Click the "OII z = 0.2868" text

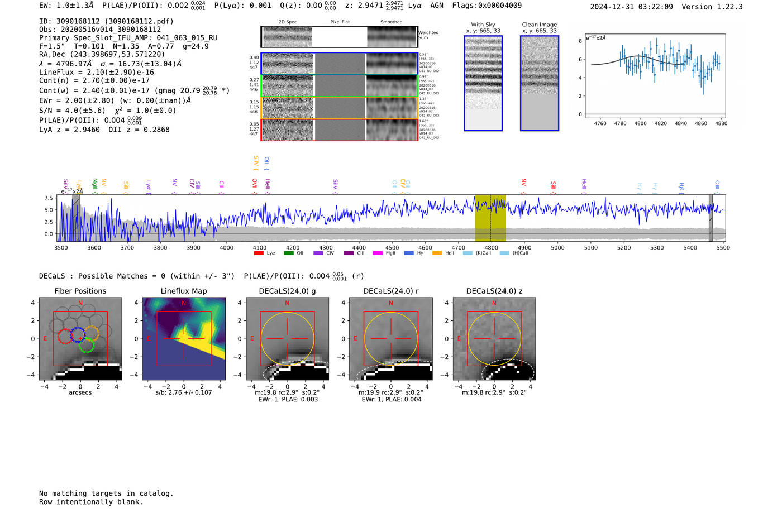tap(139, 130)
